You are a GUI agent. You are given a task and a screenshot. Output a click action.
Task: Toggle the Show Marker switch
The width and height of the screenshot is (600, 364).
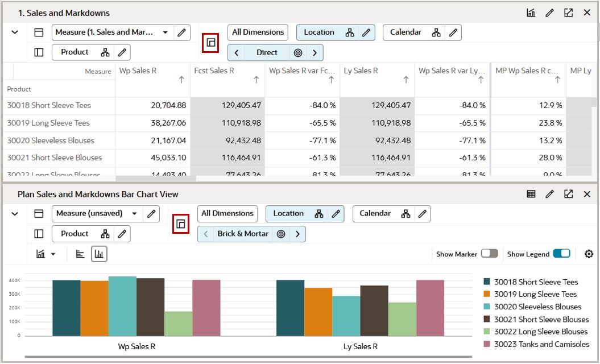490,254
